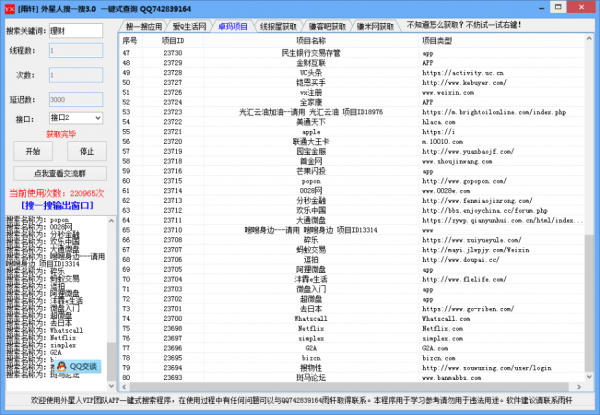600x415 pixels.
Task: Click the 项目类型 column header
Action: [501, 41]
